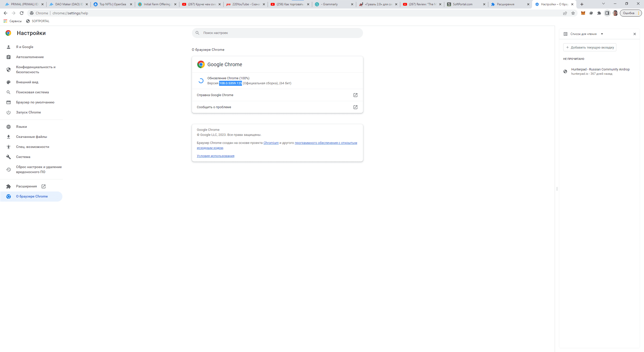Open the Hunterpad reading list entry

pos(600,71)
